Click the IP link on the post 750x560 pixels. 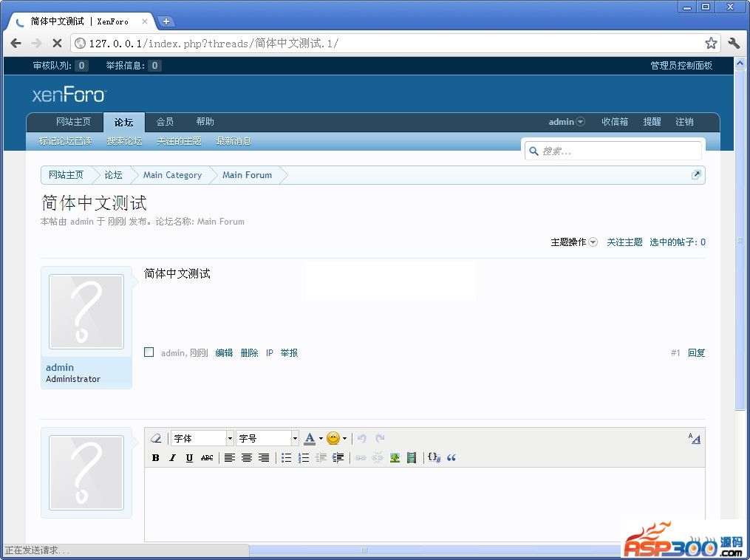pyautogui.click(x=269, y=353)
